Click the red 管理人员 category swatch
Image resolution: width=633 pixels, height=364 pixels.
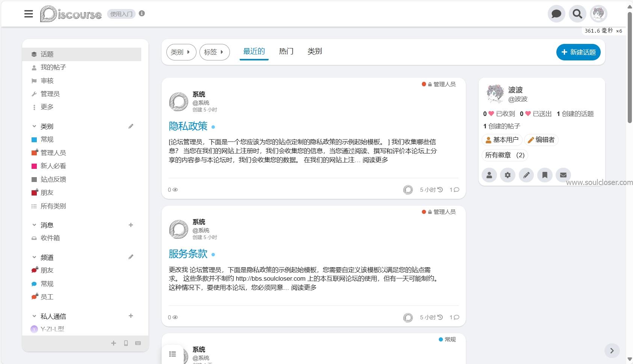35,152
